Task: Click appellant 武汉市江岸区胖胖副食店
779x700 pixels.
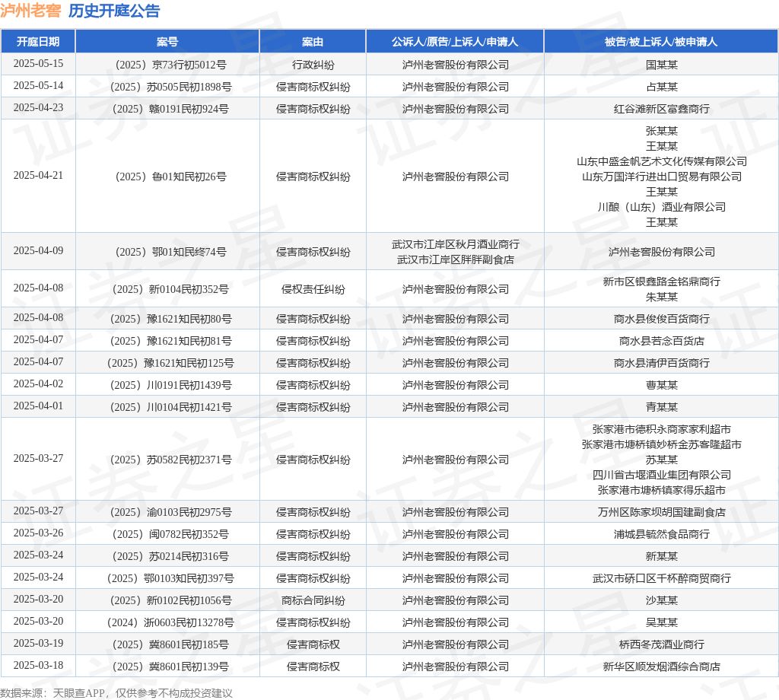Action: click(455, 259)
